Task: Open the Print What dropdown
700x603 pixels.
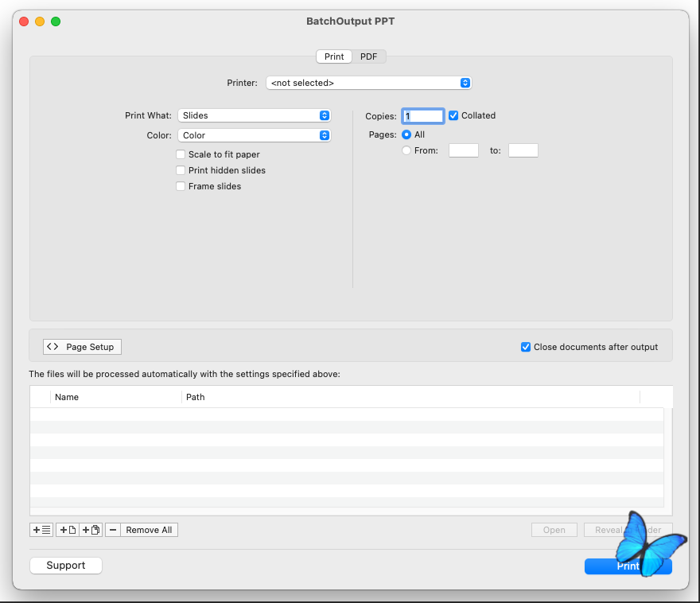Action: click(x=254, y=115)
